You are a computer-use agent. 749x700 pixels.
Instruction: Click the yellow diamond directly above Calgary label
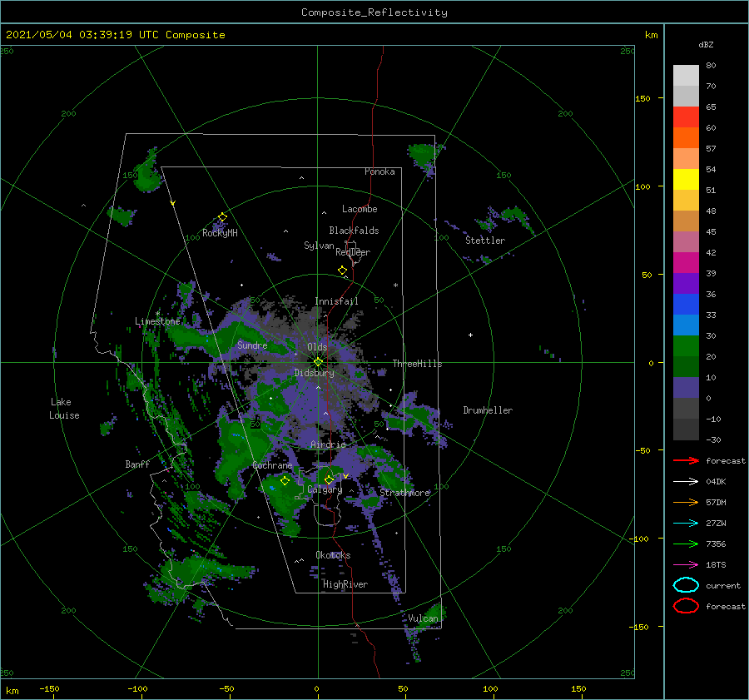(x=329, y=479)
